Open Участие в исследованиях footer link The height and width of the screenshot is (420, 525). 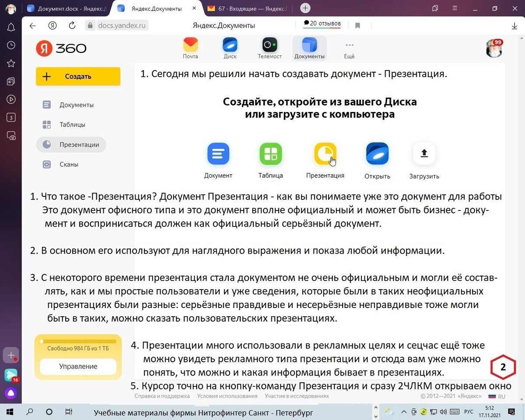[297, 396]
